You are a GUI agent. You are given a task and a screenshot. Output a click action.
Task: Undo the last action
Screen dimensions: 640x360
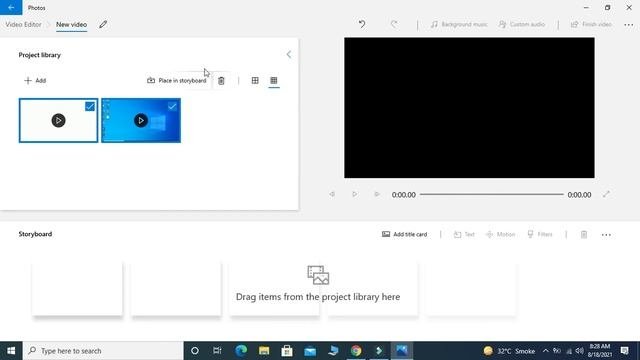[x=362, y=24]
